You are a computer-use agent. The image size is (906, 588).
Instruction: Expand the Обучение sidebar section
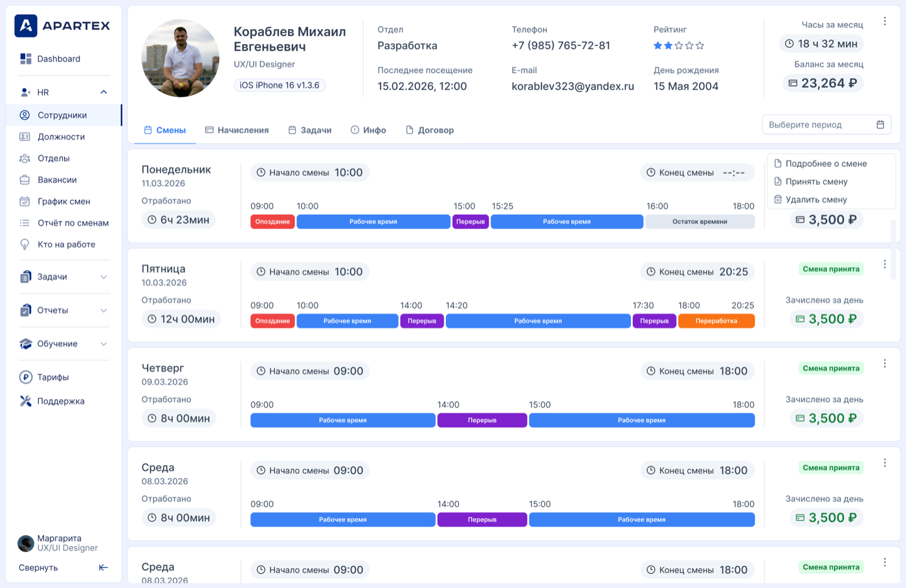[x=104, y=344]
